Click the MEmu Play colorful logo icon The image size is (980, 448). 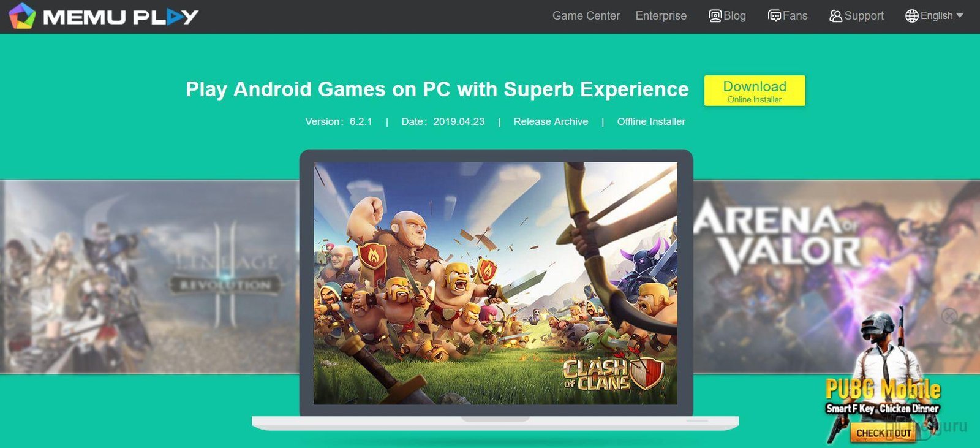point(22,16)
